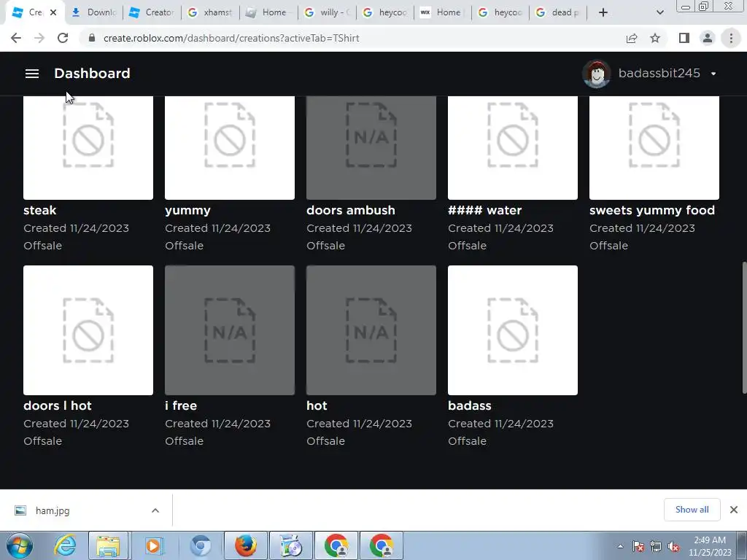Open the doors ambush thumbnail

point(371,147)
